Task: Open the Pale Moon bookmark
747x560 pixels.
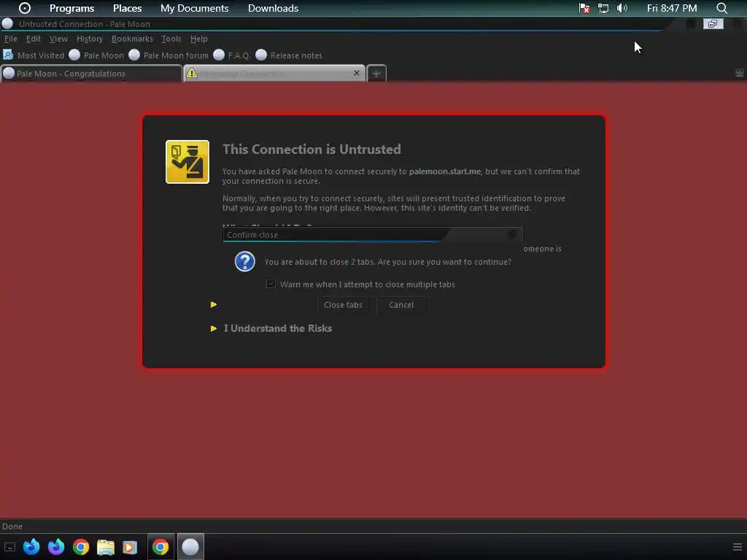Action: (97, 55)
